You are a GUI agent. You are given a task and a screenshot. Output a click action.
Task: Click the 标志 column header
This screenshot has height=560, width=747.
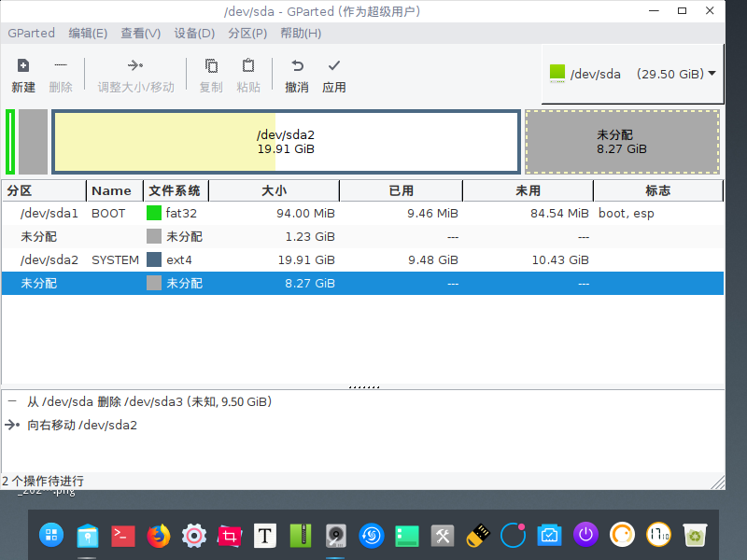click(658, 191)
